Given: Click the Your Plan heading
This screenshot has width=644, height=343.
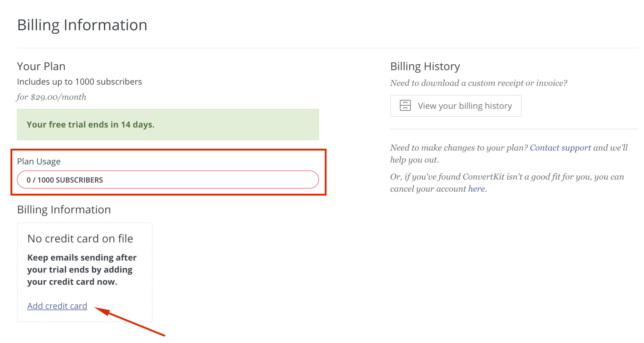Looking at the screenshot, I should (41, 66).
